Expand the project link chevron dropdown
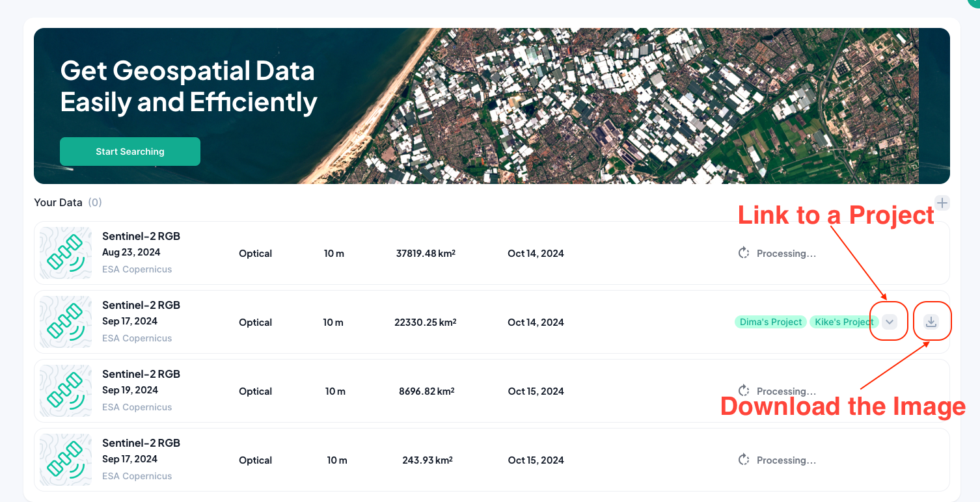 coord(890,322)
